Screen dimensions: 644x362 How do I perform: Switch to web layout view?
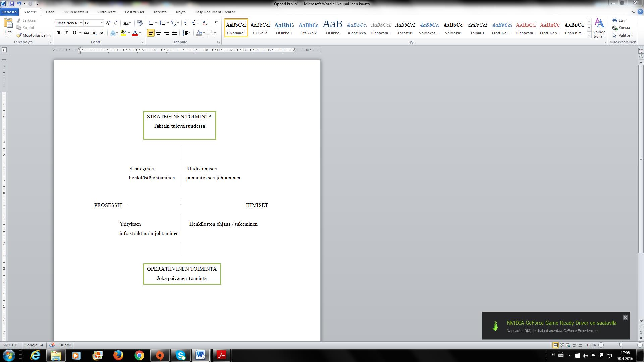[568, 345]
